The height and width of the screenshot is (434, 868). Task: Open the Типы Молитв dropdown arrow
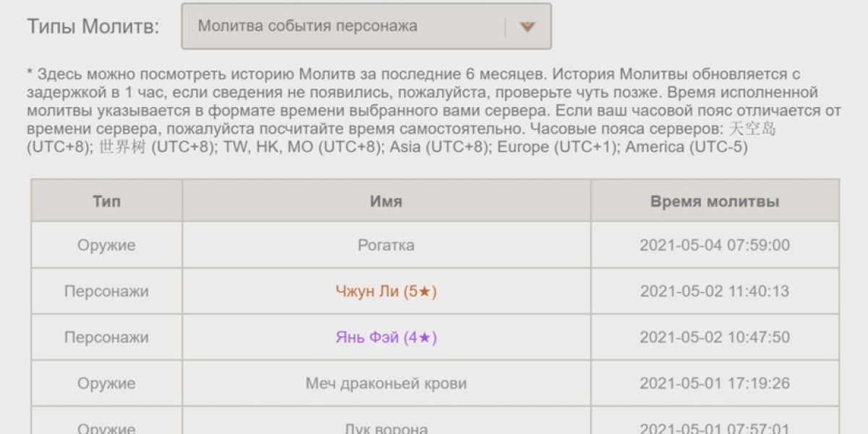click(x=528, y=27)
